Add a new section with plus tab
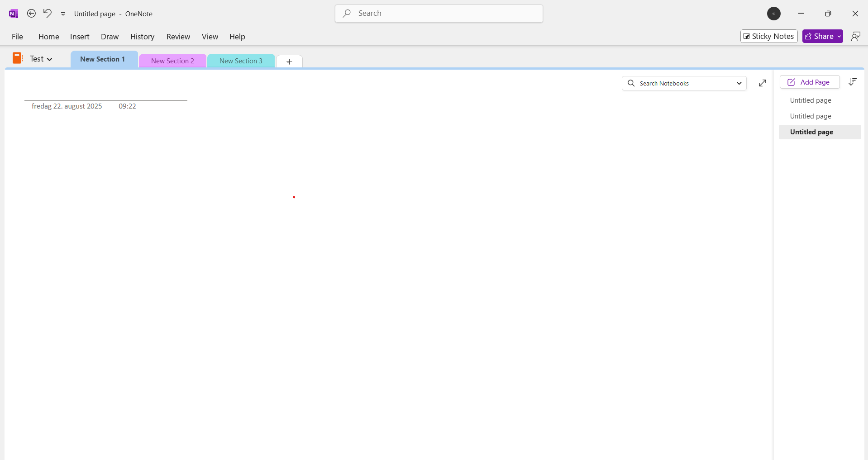 coord(289,62)
